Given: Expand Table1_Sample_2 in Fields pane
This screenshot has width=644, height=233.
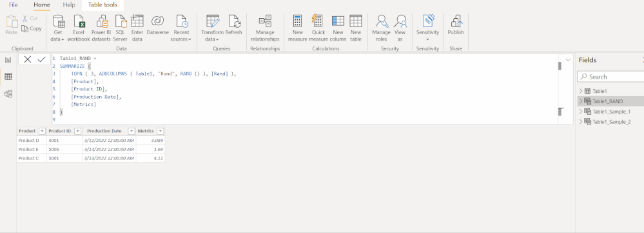Looking at the screenshot, I should click(580, 121).
